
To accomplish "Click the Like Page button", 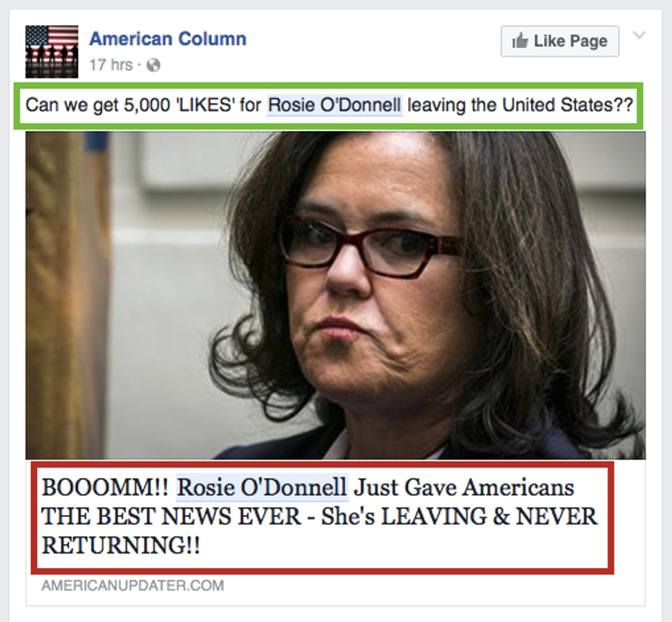I will [x=560, y=41].
